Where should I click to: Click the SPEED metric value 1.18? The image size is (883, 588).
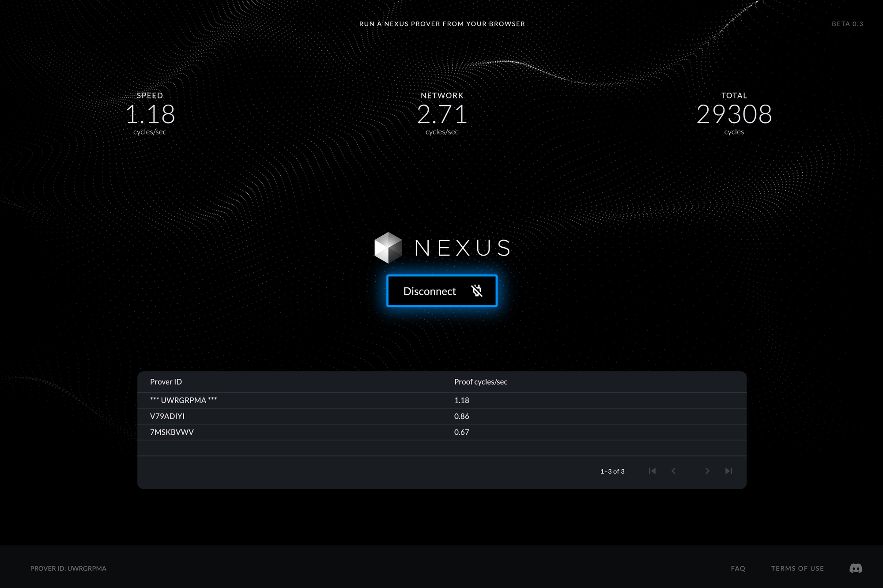tap(150, 114)
